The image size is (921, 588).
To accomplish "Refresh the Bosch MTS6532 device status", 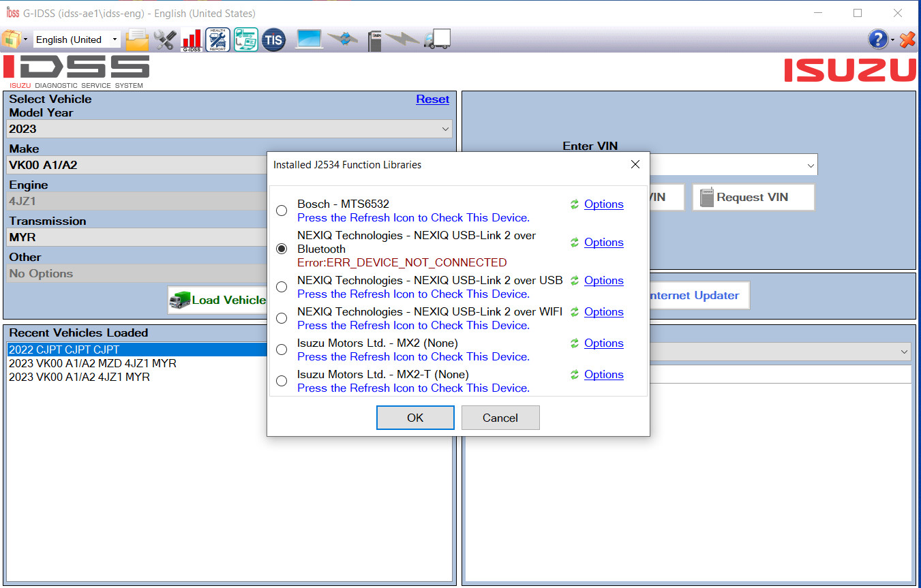I will click(575, 204).
